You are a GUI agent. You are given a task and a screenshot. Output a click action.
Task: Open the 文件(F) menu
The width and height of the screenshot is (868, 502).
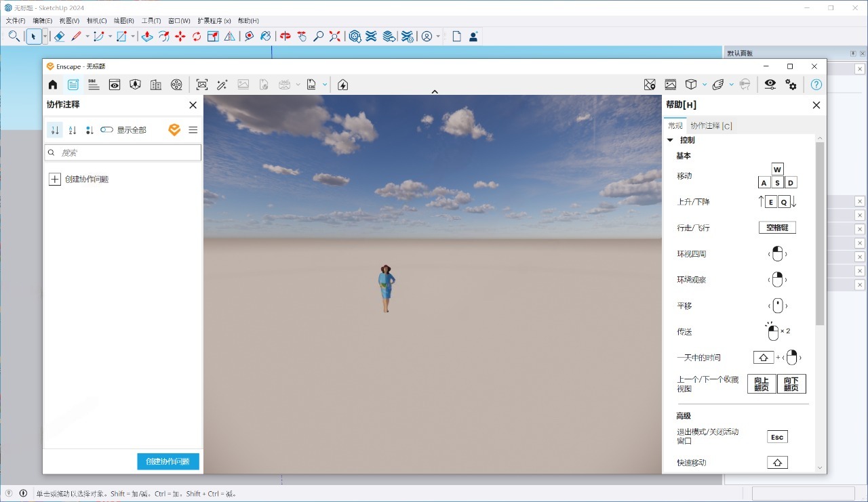click(15, 21)
